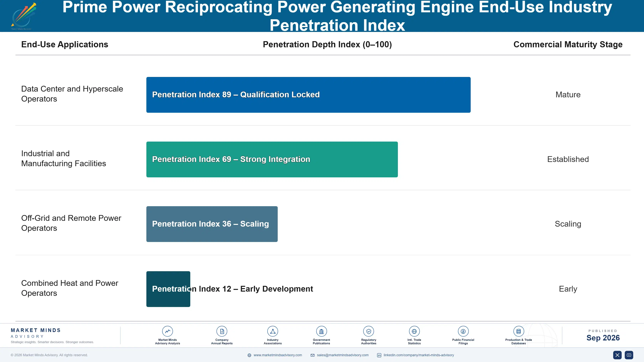The height and width of the screenshot is (362, 644).
Task: Click the End-Use Applications column header
Action: (65, 44)
